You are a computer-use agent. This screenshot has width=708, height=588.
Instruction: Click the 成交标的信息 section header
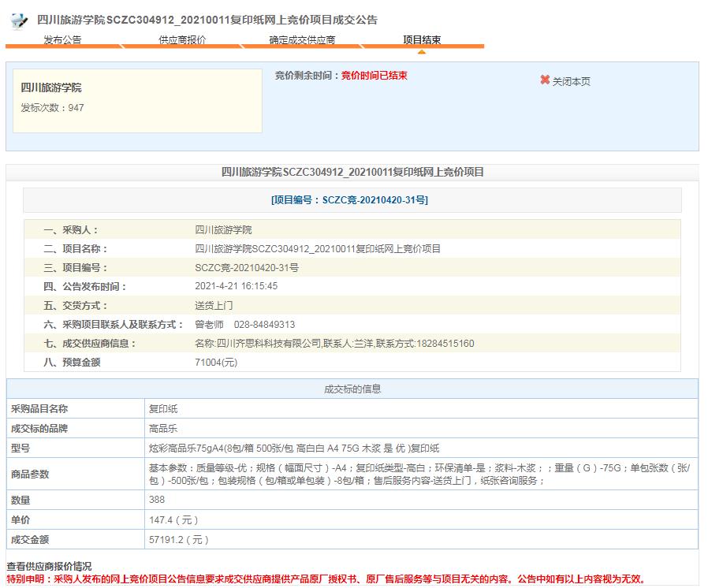[x=352, y=389]
